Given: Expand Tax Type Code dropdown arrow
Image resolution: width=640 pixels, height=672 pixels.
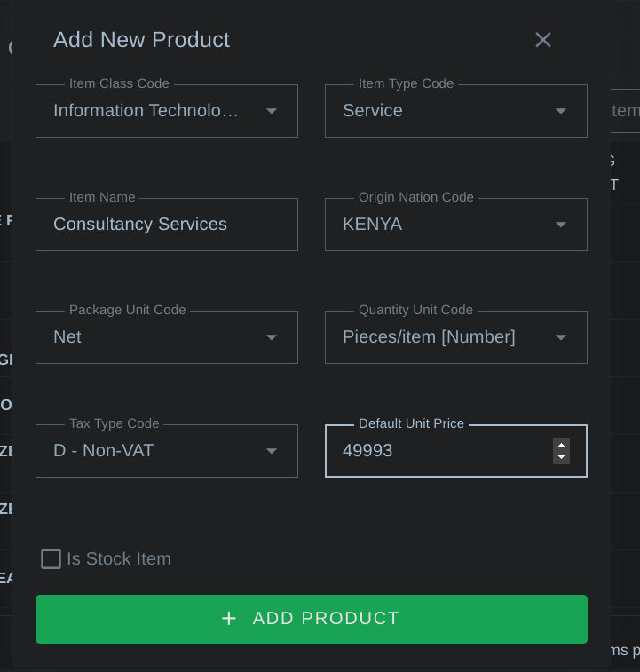Looking at the screenshot, I should (272, 451).
